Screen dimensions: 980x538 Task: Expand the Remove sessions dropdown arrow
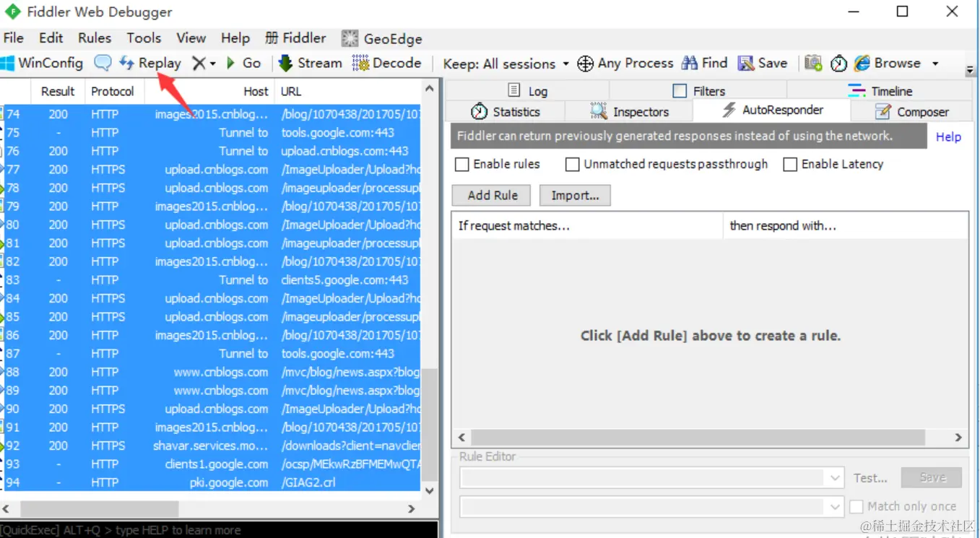point(213,64)
